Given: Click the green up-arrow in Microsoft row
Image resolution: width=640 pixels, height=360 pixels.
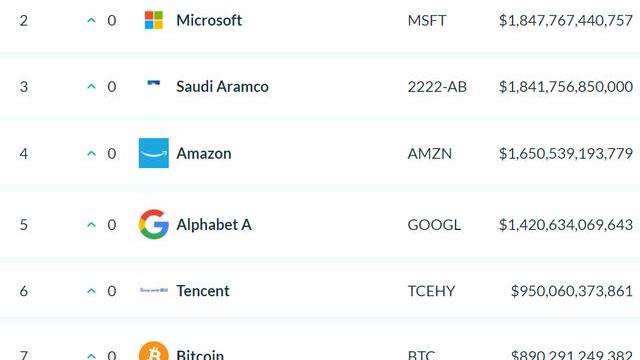Looking at the screenshot, I should click(x=91, y=20).
